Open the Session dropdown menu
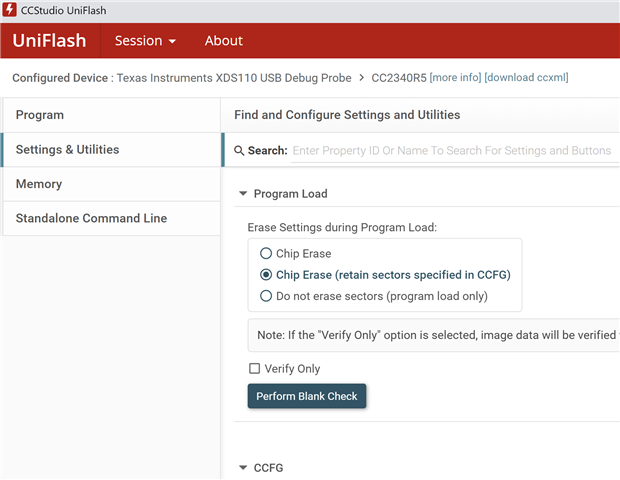 (x=145, y=41)
